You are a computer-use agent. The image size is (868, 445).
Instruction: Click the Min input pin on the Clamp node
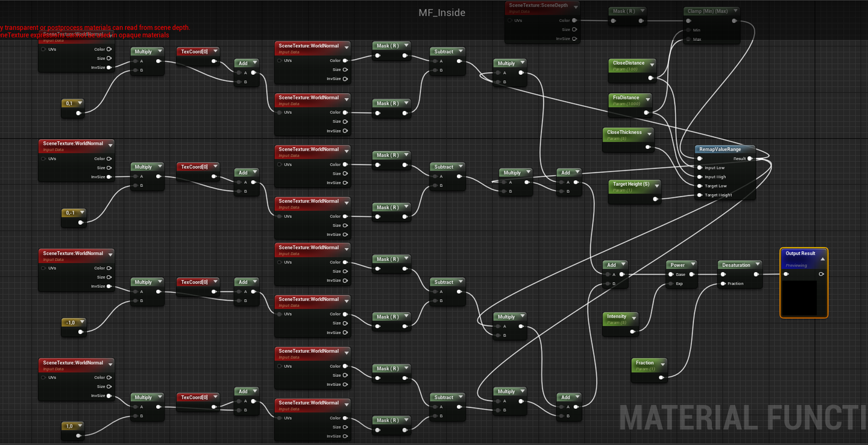(688, 30)
